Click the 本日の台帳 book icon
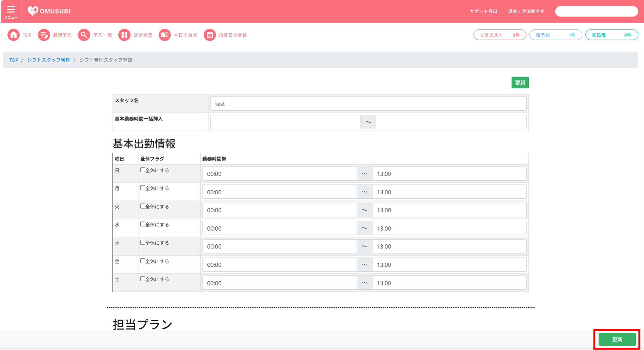The image size is (644, 350). tap(165, 35)
